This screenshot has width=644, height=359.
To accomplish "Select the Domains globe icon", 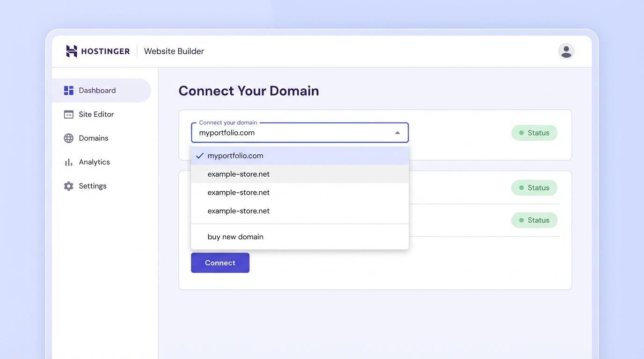I will point(68,138).
